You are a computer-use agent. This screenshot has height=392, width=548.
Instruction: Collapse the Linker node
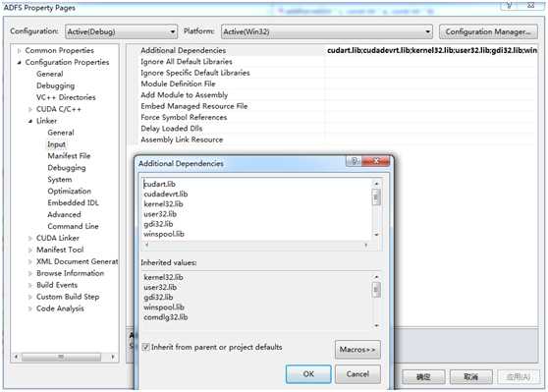coord(30,121)
